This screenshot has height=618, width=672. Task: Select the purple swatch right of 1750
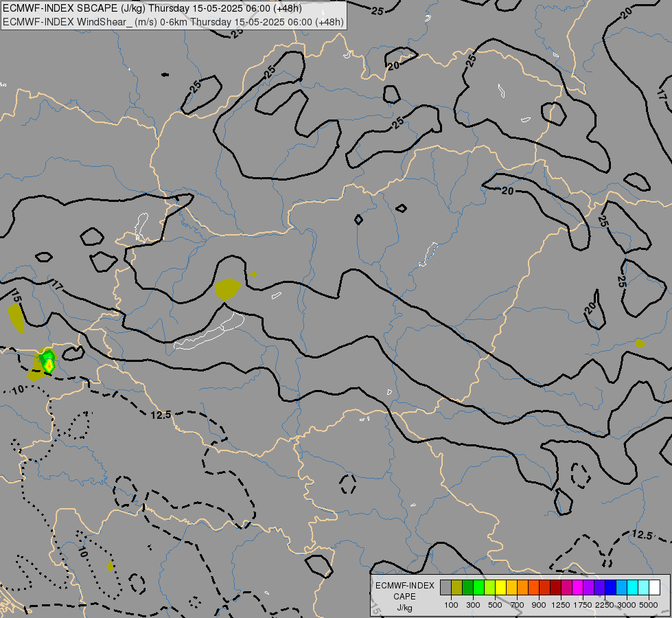pyautogui.click(x=589, y=587)
